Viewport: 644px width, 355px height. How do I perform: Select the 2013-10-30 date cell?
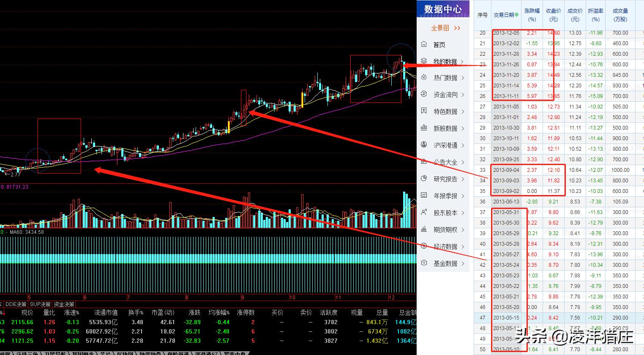(506, 128)
